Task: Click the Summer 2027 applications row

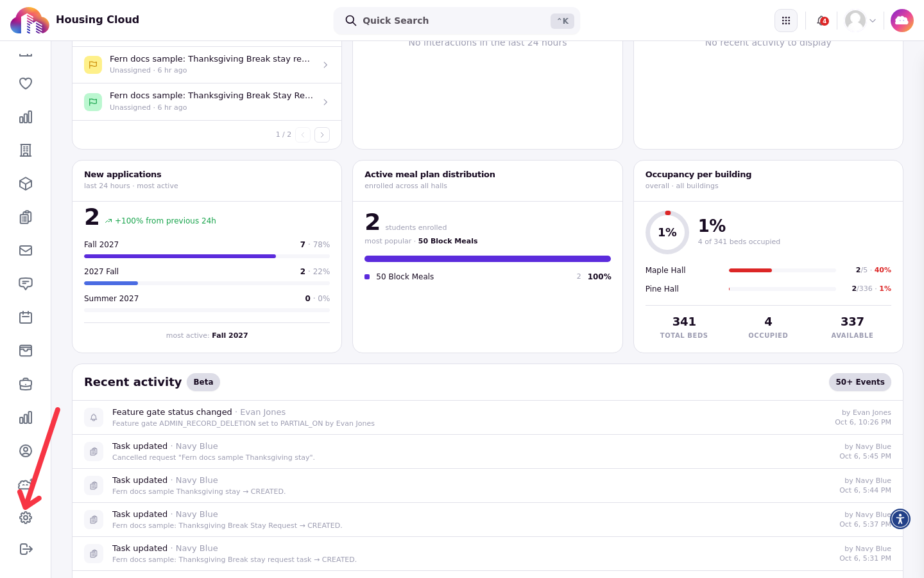Action: pos(207,302)
